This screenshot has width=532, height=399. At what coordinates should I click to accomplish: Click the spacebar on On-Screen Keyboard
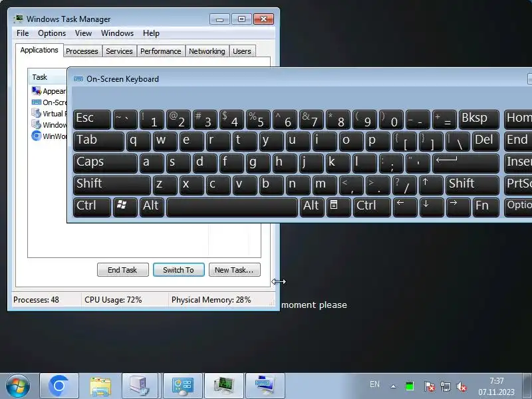point(232,207)
